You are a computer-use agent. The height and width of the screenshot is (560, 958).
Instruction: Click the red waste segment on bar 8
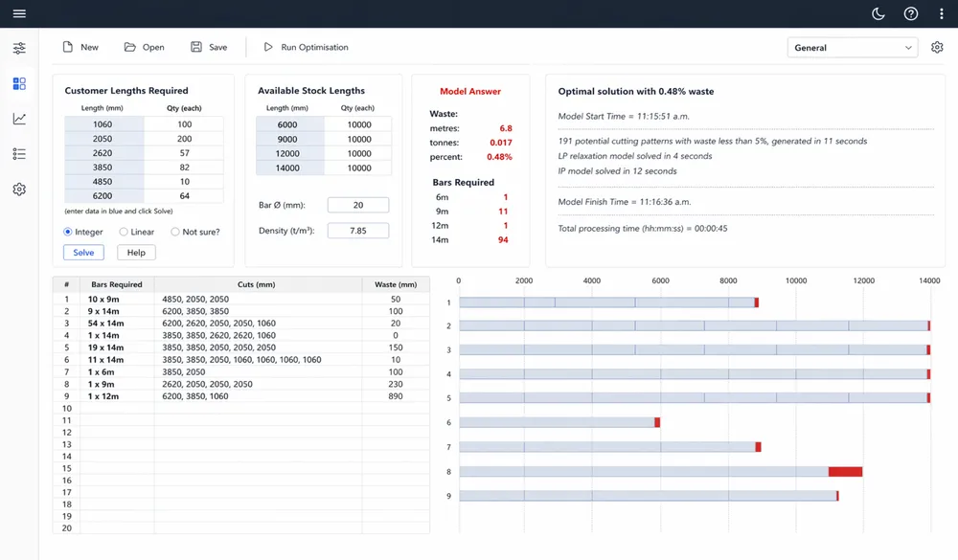[845, 471]
